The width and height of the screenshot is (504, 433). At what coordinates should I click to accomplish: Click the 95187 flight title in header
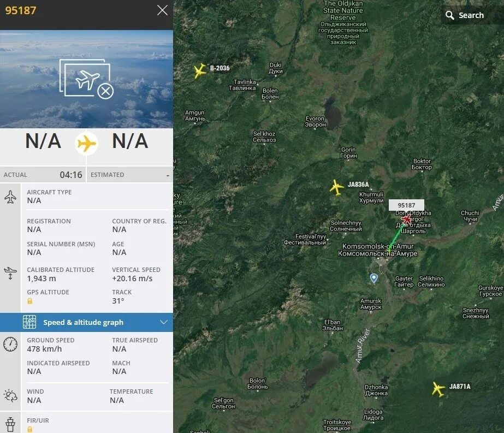pyautogui.click(x=21, y=10)
